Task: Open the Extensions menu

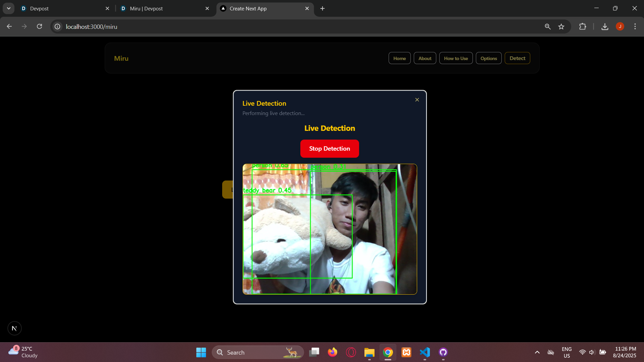Action: [x=583, y=27]
